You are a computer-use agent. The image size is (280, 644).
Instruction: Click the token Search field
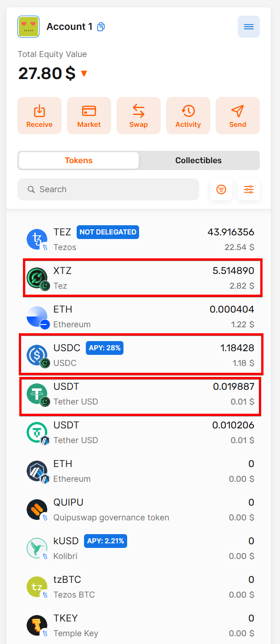click(x=108, y=189)
